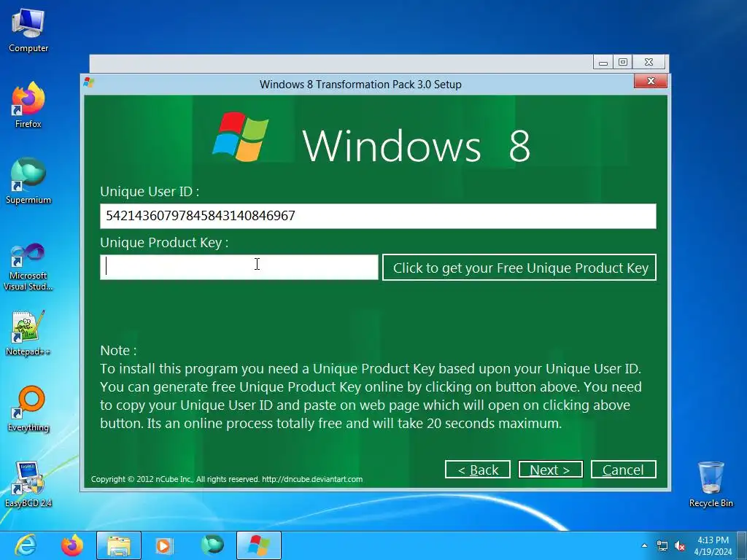The width and height of the screenshot is (747, 560).
Task: Click the setup title bar Windows flag icon
Action: point(88,82)
